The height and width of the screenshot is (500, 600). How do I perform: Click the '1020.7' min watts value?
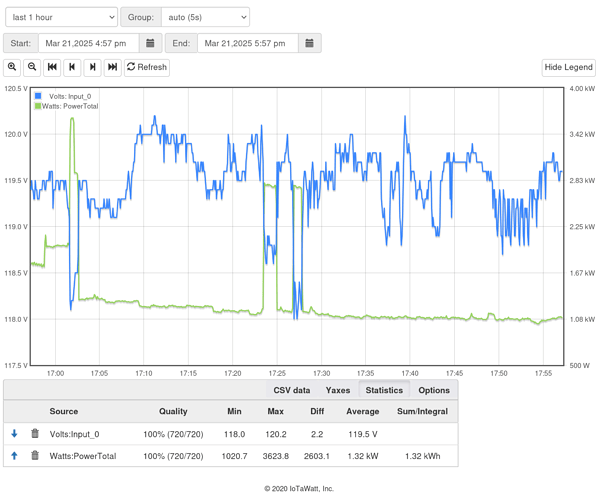tap(234, 456)
